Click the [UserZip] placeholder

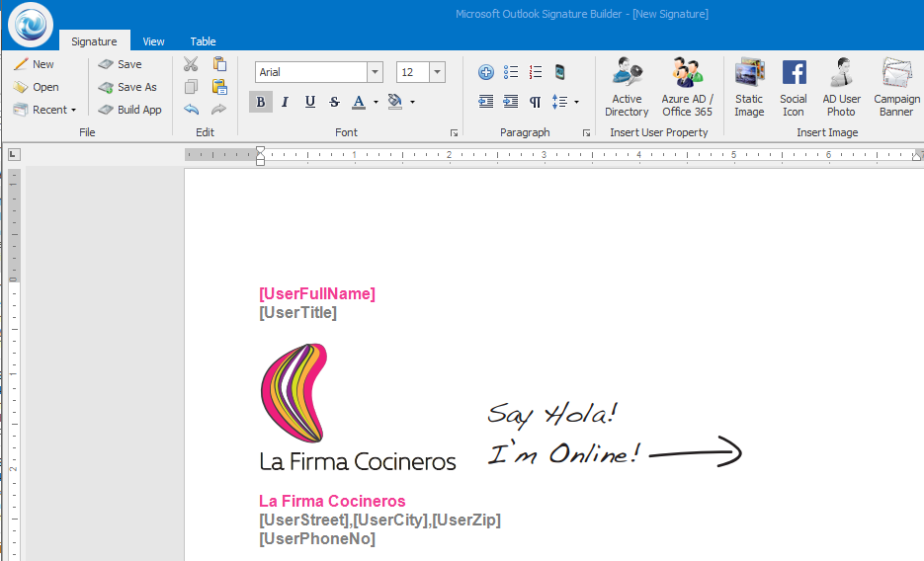tap(466, 520)
